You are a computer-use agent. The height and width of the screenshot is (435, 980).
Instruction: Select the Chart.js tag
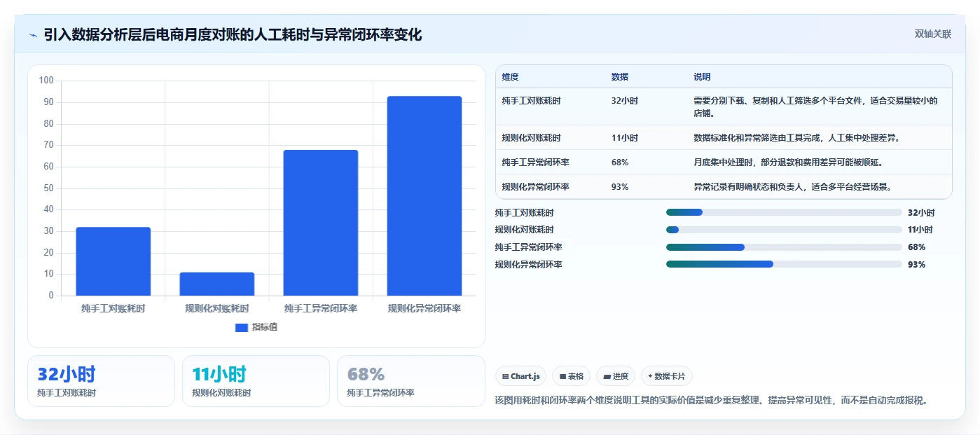pyautogui.click(x=521, y=376)
